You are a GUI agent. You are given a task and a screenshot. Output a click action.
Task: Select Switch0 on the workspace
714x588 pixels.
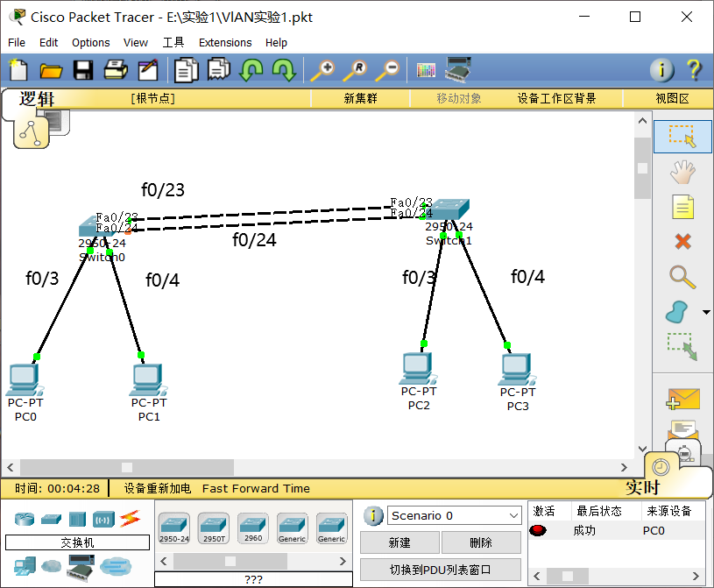(x=96, y=226)
